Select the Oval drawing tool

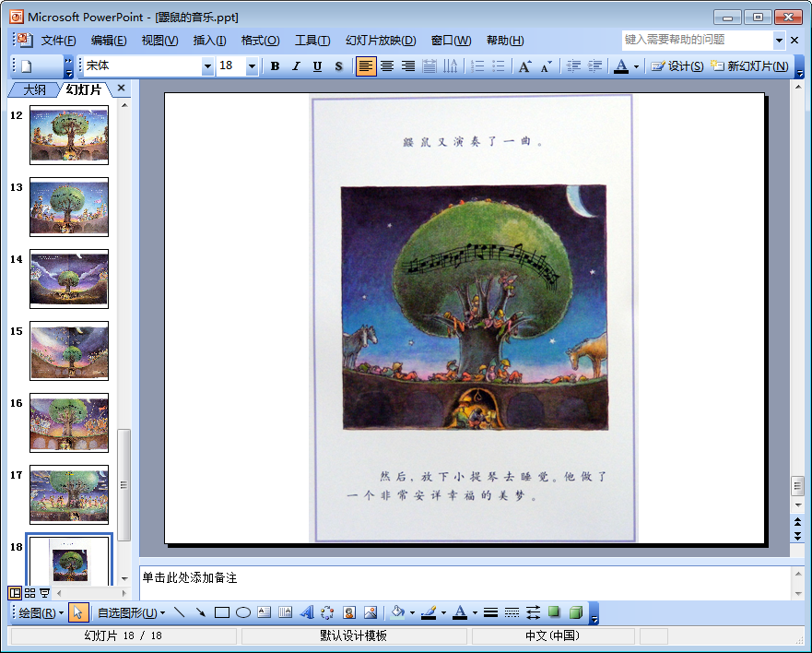pos(243,613)
